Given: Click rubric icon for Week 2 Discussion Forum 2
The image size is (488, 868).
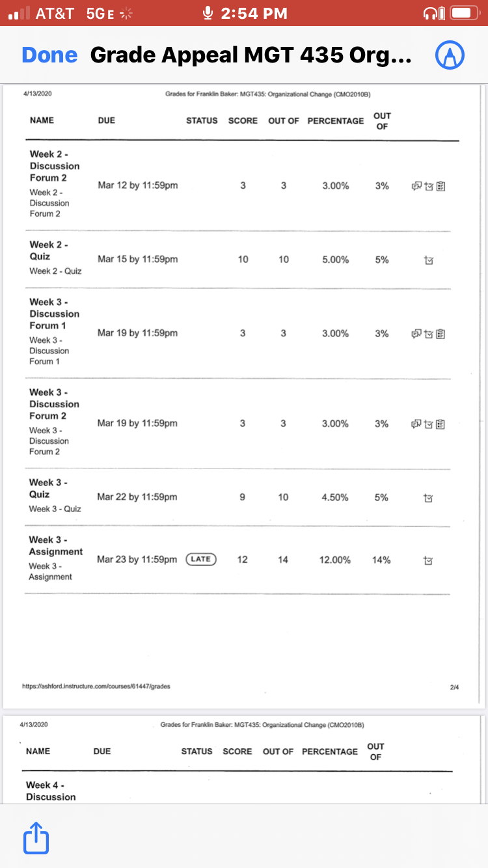Looking at the screenshot, I should (x=441, y=186).
